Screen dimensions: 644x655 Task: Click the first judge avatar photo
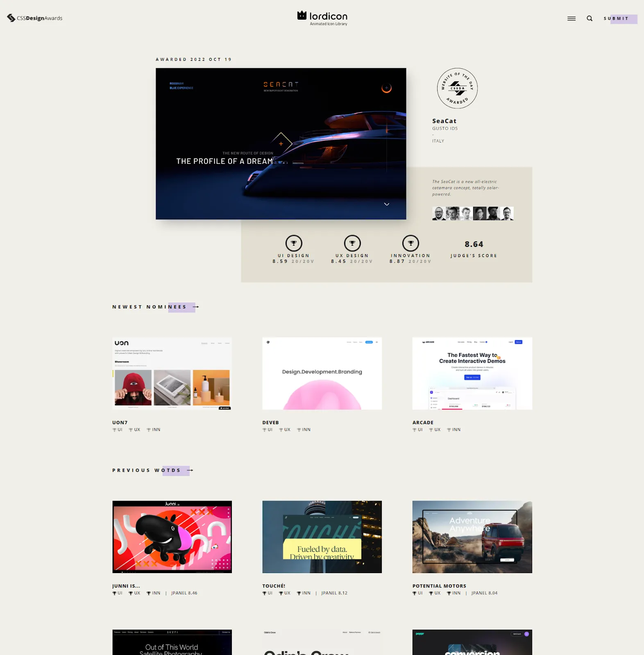pos(439,213)
